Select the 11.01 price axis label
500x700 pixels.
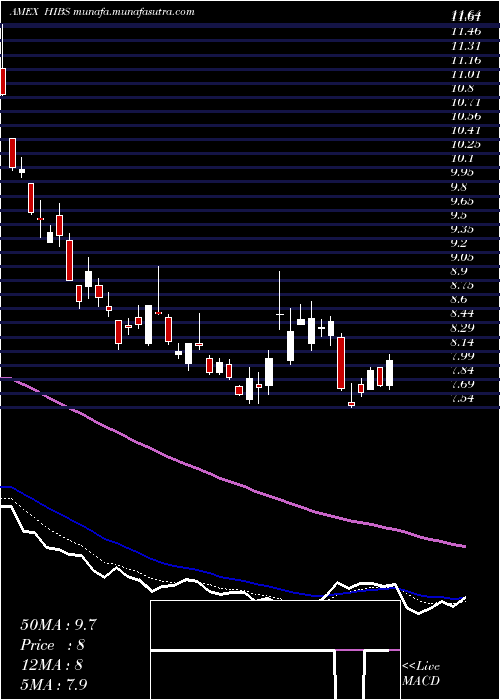click(x=466, y=74)
